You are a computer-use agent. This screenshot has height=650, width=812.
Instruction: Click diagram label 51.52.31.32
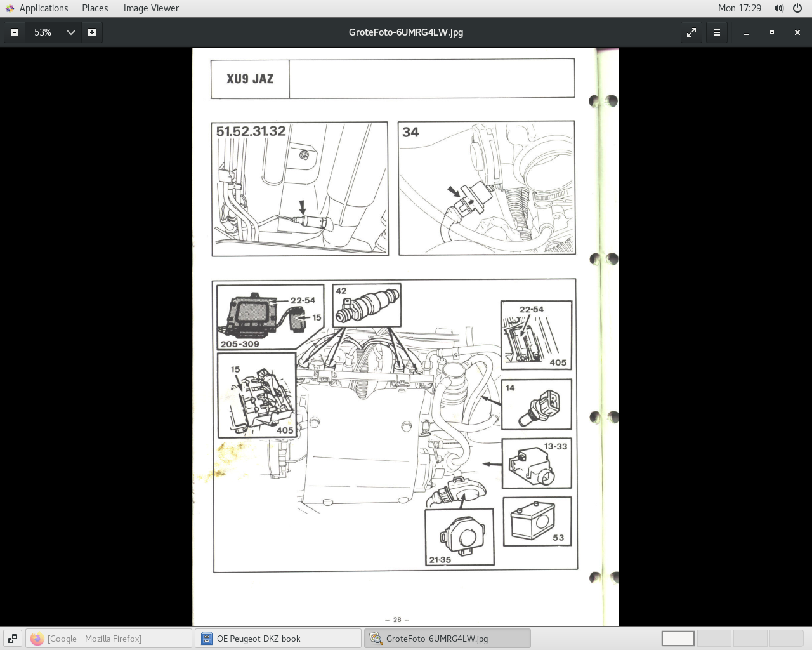click(251, 131)
